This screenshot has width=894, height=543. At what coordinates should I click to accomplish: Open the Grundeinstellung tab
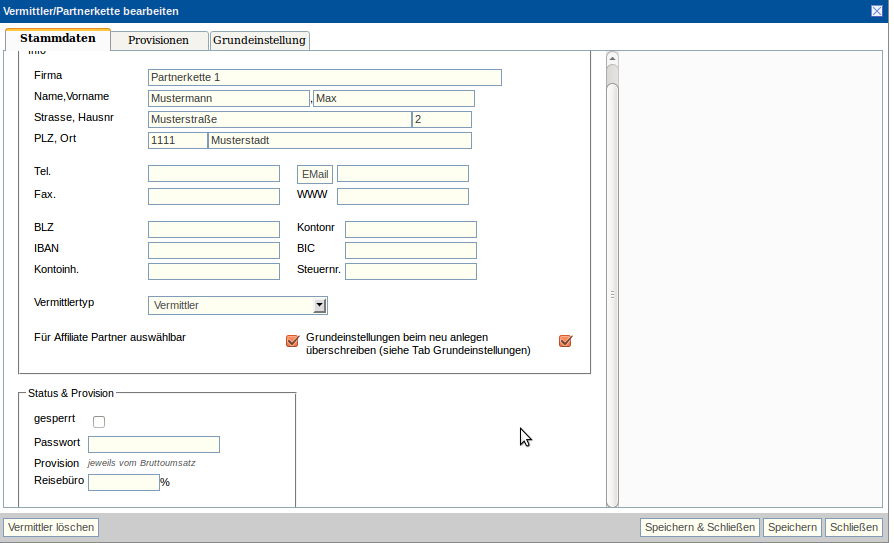click(x=260, y=40)
